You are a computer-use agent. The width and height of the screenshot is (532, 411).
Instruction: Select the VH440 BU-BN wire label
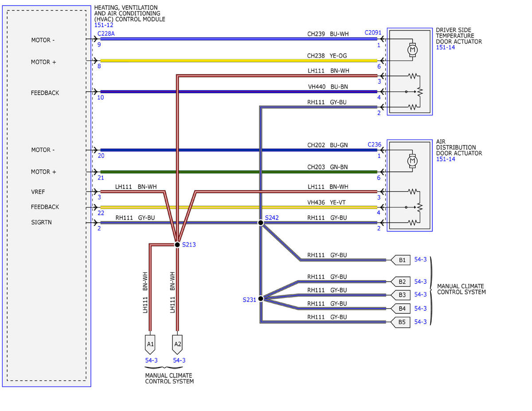327,86
